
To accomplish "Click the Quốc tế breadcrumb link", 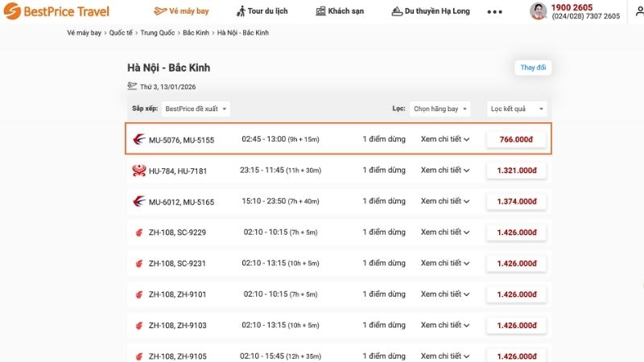I will pos(121,33).
